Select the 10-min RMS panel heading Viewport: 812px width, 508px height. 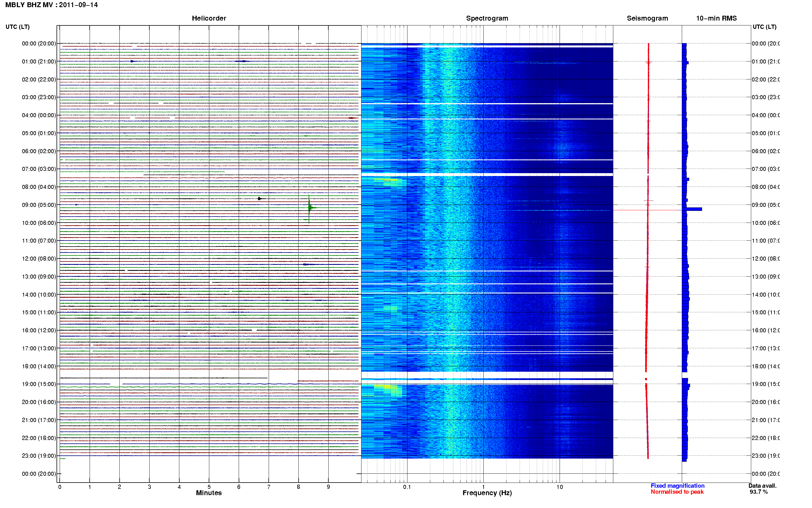(x=716, y=19)
